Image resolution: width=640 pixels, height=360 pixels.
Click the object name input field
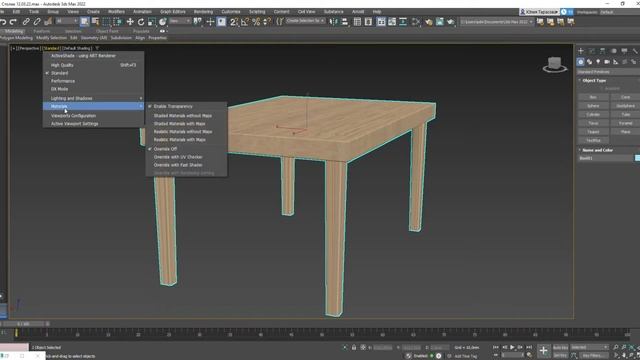point(606,158)
